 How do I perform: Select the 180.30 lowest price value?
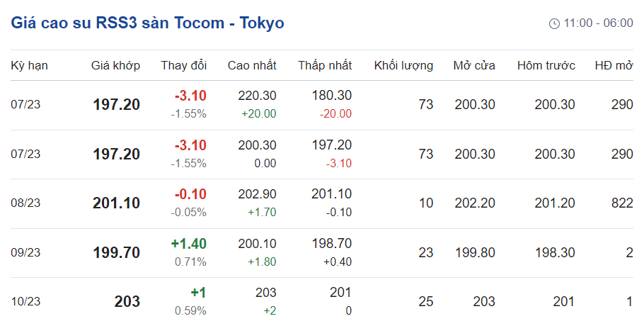point(333,96)
